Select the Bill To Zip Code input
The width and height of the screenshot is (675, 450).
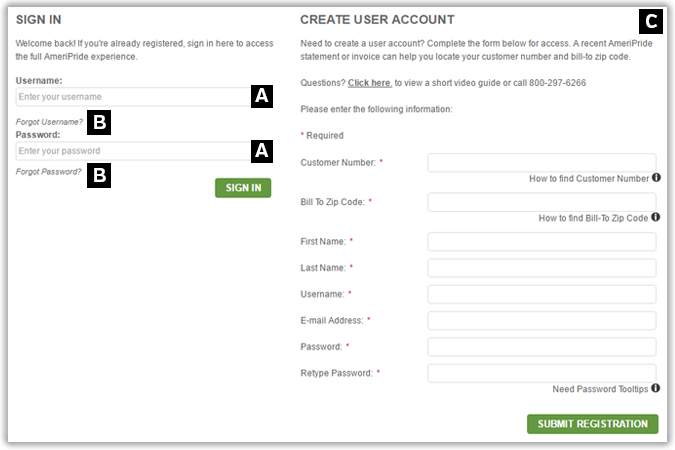coord(541,202)
